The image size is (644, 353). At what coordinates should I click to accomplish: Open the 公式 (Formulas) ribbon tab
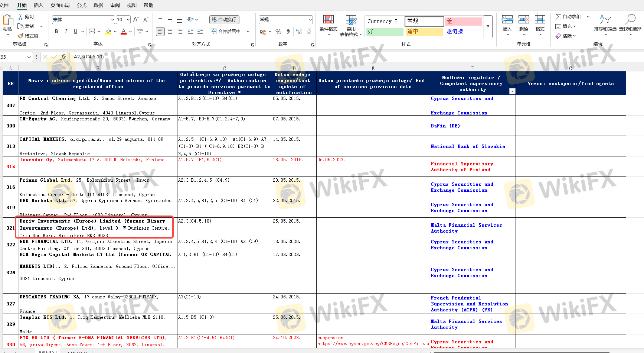82,5
